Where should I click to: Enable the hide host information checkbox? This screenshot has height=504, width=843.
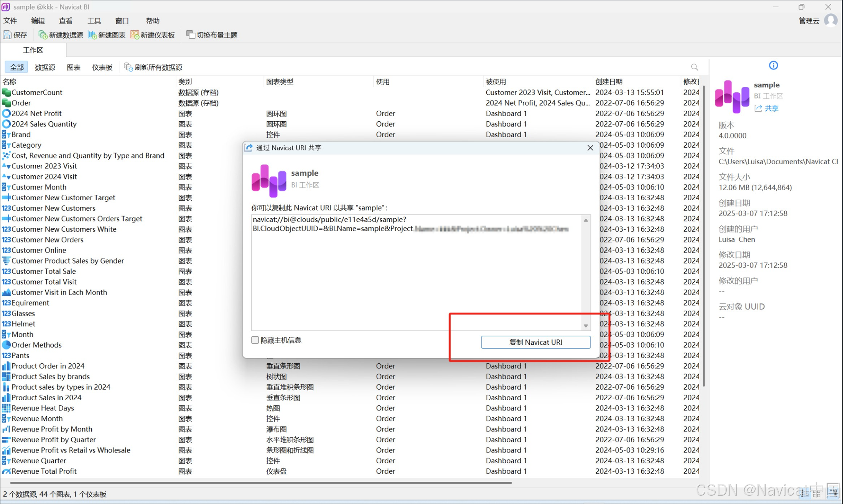pos(255,340)
